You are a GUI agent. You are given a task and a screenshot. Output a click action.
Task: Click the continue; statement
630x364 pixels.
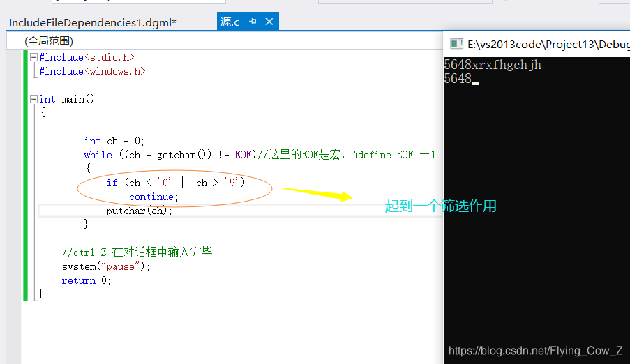pyautogui.click(x=153, y=197)
